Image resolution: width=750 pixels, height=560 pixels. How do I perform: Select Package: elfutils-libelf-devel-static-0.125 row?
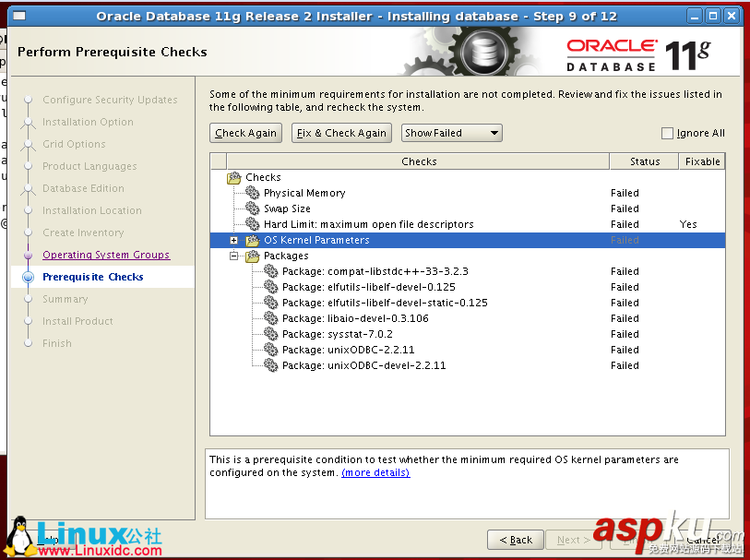468,303
